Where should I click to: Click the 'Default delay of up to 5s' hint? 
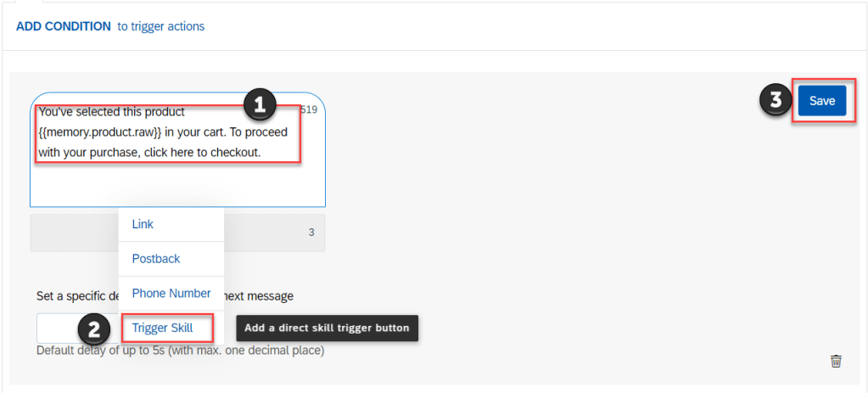[180, 351]
